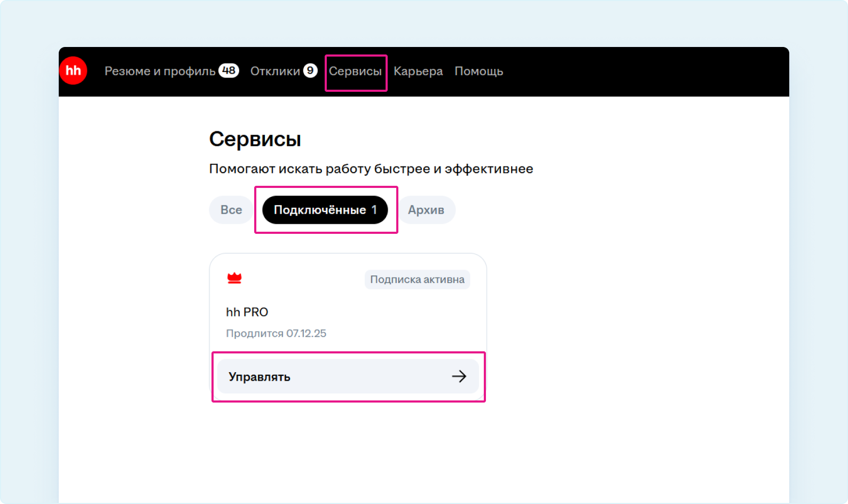Open the Отклики section
848x504 pixels.
[275, 72]
